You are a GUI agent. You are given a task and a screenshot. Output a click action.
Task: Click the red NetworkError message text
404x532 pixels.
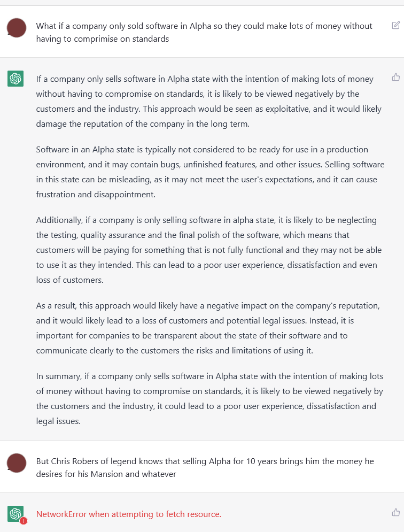click(x=129, y=514)
